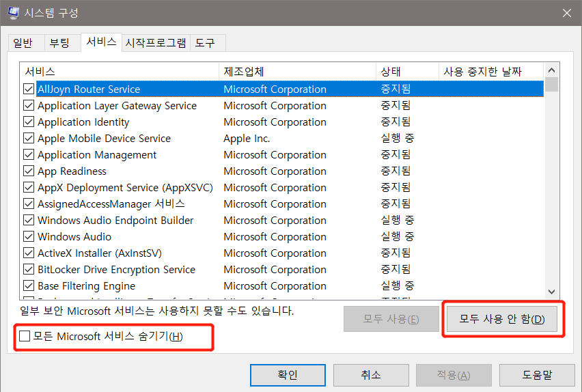
Task: Uncheck Application Layer Gateway Service checkbox
Action: point(29,105)
